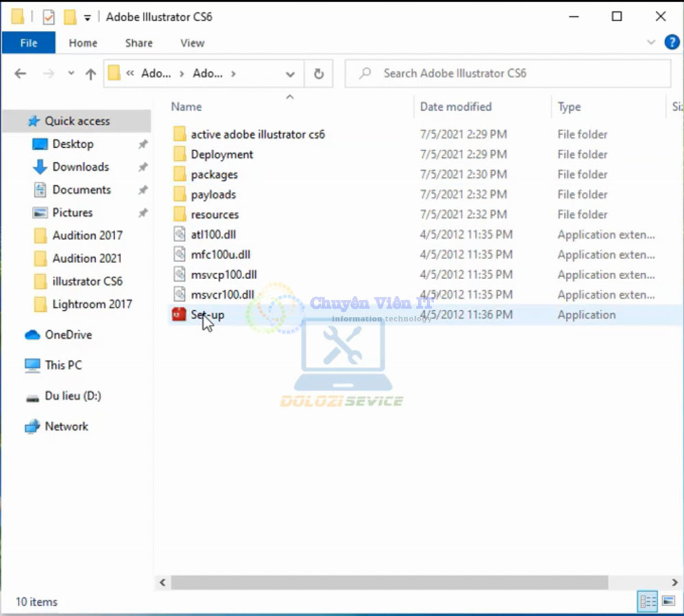Expand the ribbon using the chevron
The image size is (684, 616).
[651, 42]
